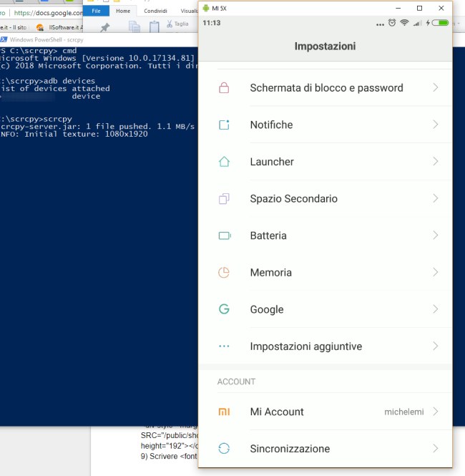Viewport: 465px width, 476px height.
Task: Open the Google settings entry
Action: point(325,309)
